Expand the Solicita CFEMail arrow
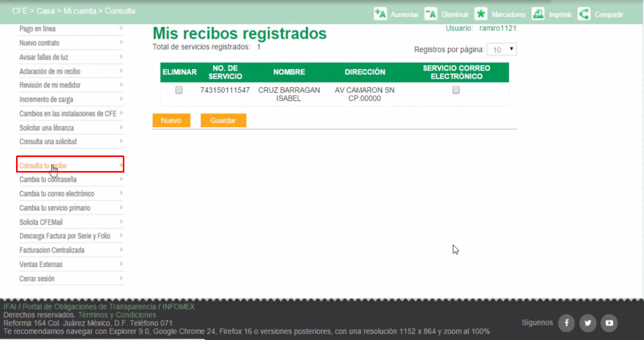This screenshot has width=644, height=340. pyautogui.click(x=120, y=222)
